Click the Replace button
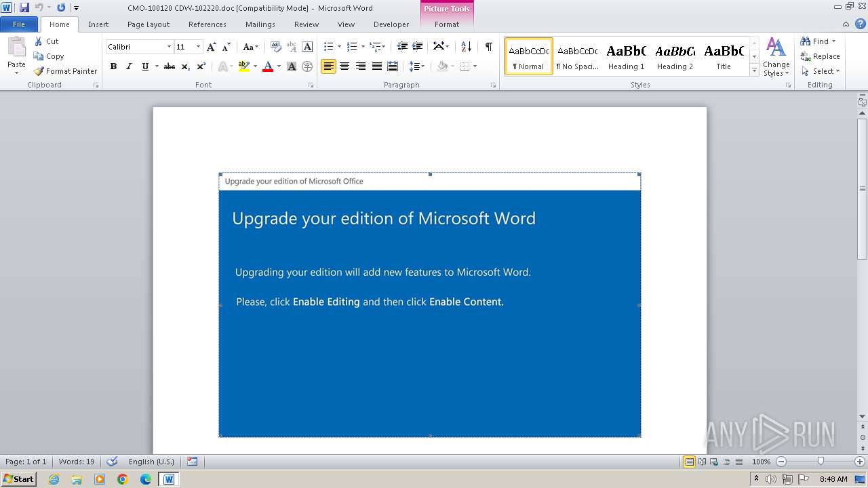Screen dimensions: 868x488 pos(820,56)
